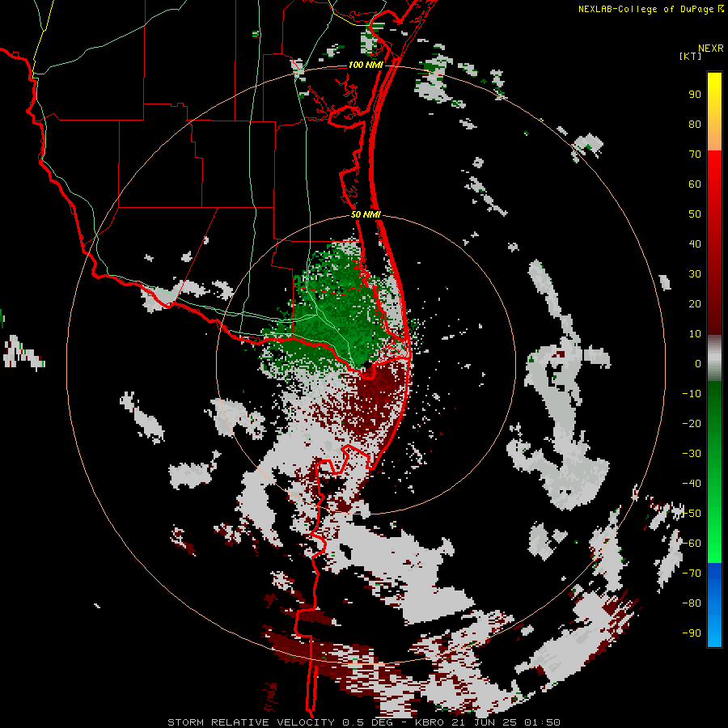Click the -30 scale value
Image resolution: width=728 pixels, height=728 pixels.
pos(692,454)
